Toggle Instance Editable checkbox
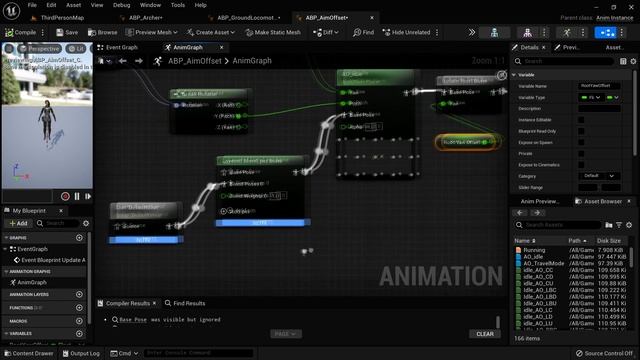Image resolution: width=640 pixels, height=360 pixels. [581, 120]
